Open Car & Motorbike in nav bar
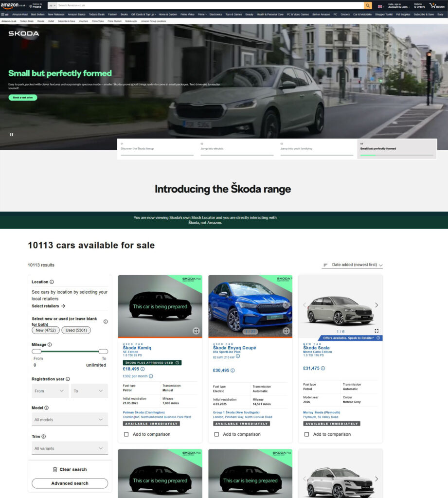This screenshot has width=448, height=498. click(362, 14)
